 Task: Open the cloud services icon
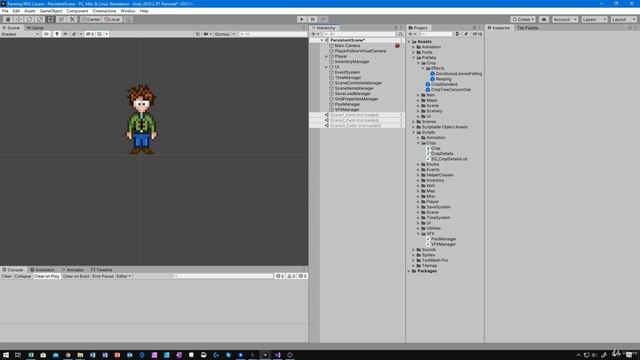[x=544, y=20]
